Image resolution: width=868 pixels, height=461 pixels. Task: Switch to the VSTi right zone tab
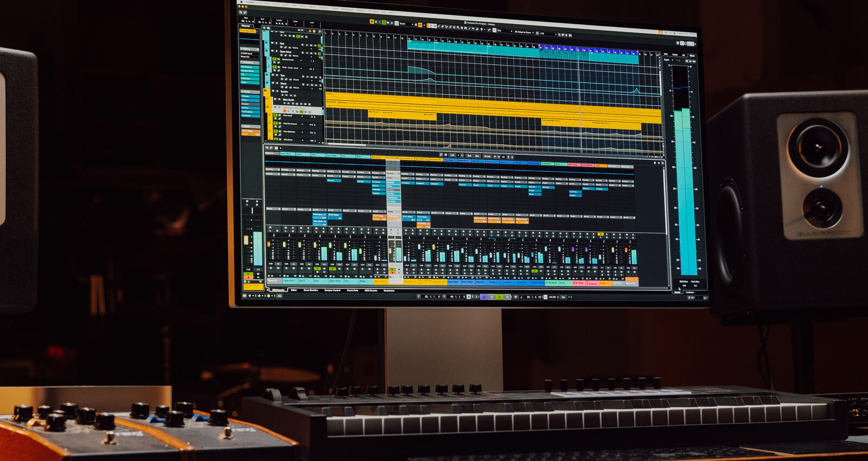(x=666, y=54)
